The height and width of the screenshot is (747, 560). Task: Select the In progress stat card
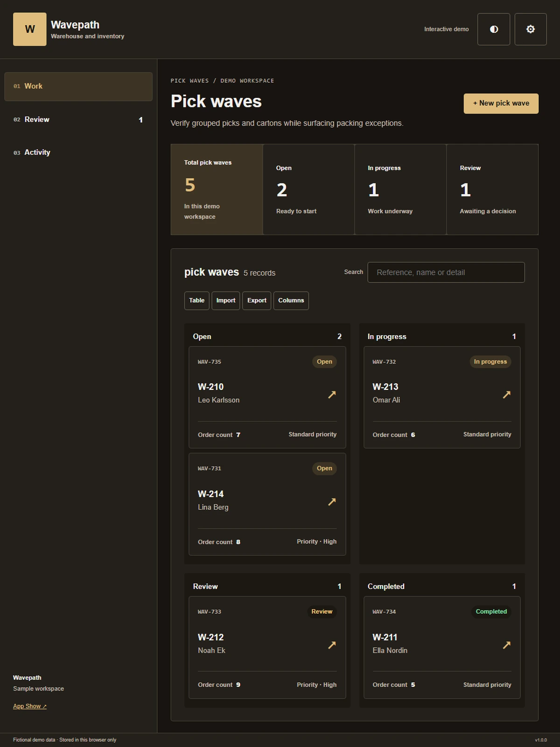(400, 189)
